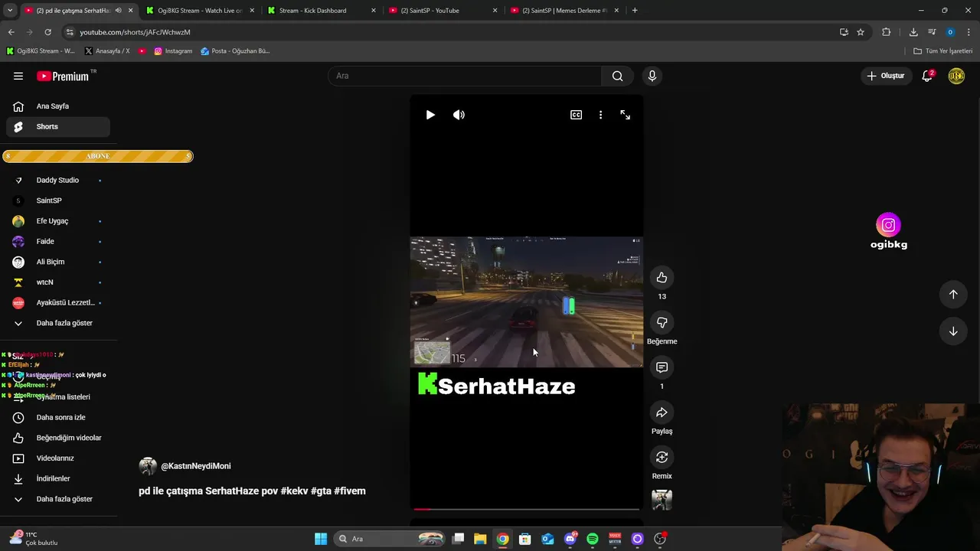
Task: Open the Faide channel in sidebar
Action: point(58,241)
